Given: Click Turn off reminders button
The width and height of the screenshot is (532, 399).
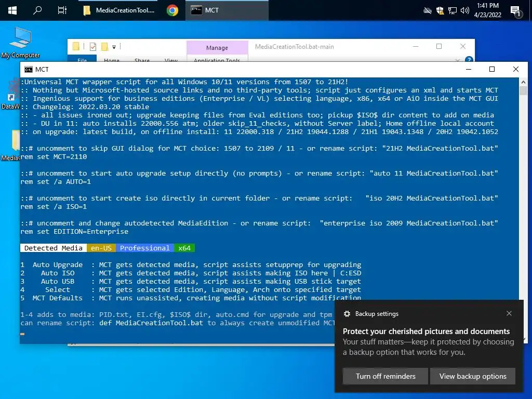Looking at the screenshot, I should point(385,376).
